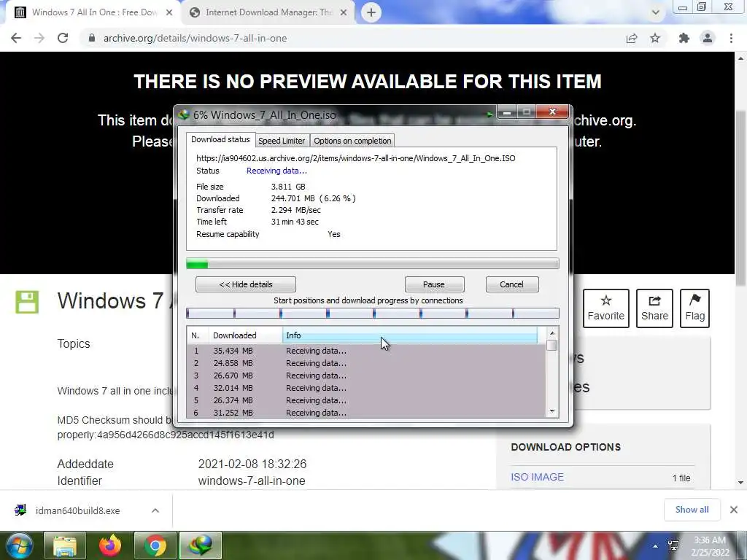Click the address bar URL

click(x=195, y=38)
